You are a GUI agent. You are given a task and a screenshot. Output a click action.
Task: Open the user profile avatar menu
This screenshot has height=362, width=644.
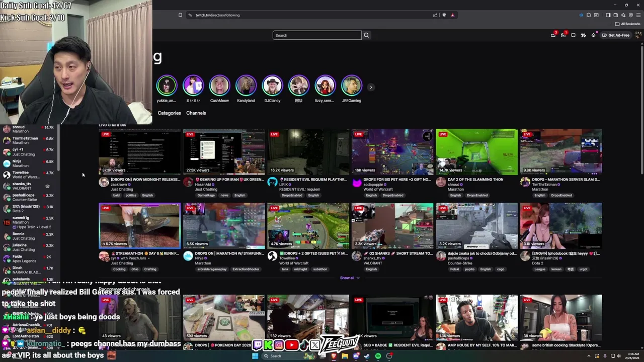click(638, 35)
